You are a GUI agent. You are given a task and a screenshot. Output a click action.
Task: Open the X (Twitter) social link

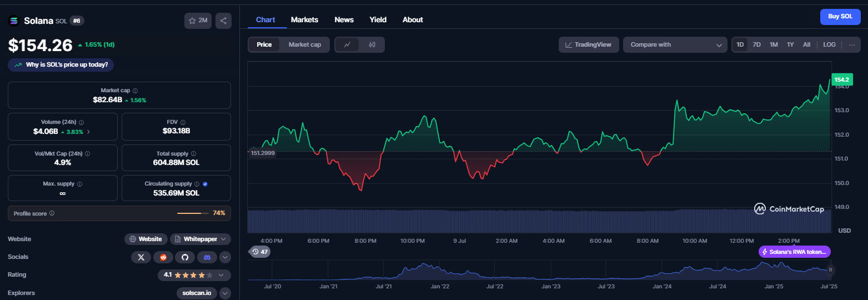tap(141, 257)
